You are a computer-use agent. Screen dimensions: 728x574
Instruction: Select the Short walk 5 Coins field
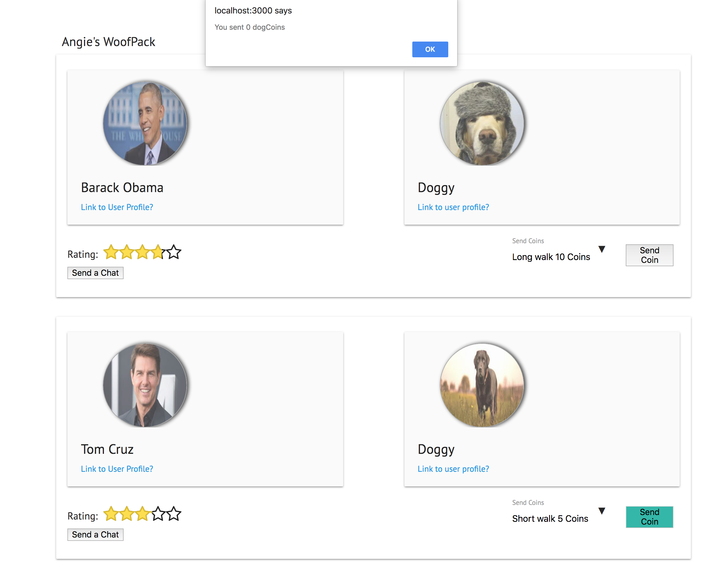click(x=559, y=519)
